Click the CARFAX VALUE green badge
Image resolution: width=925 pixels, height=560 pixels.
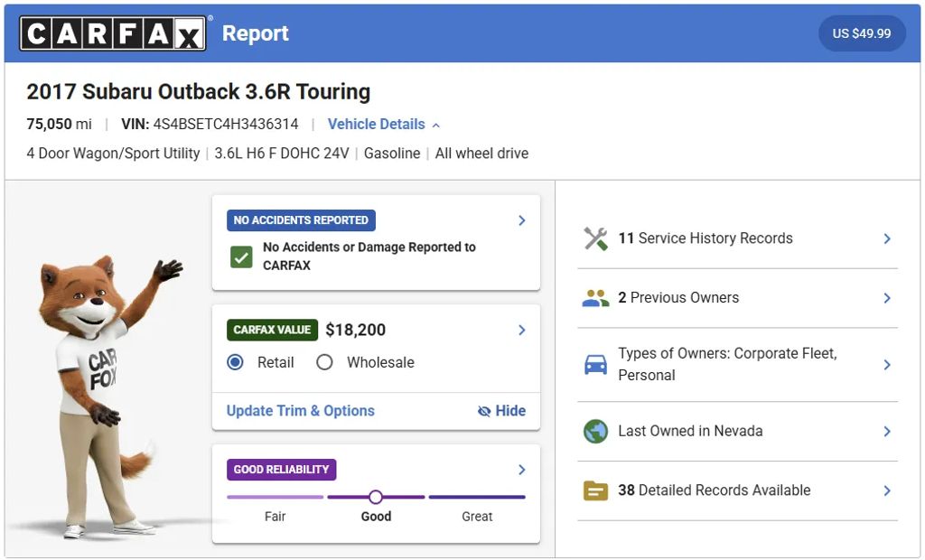click(272, 330)
